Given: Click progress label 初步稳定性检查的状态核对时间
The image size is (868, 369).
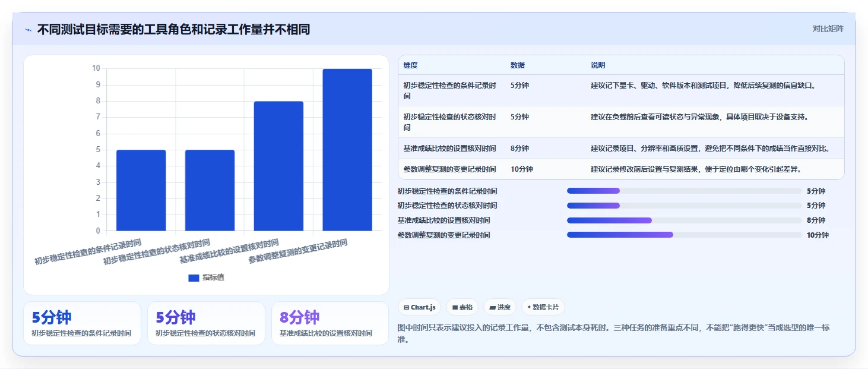Looking at the screenshot, I should (447, 206).
